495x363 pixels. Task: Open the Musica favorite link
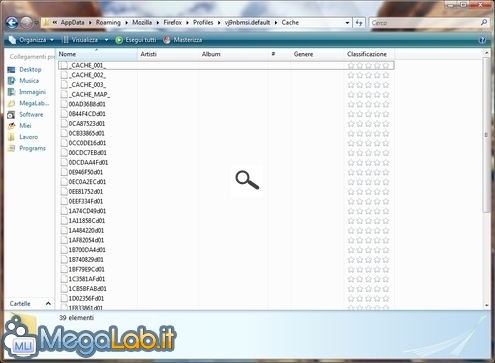[23, 81]
